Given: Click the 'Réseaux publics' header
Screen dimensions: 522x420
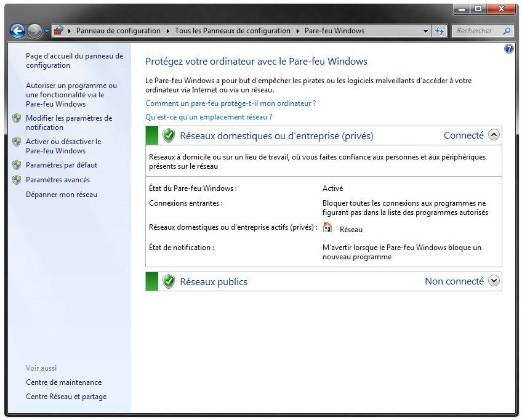Looking at the screenshot, I should (x=214, y=282).
